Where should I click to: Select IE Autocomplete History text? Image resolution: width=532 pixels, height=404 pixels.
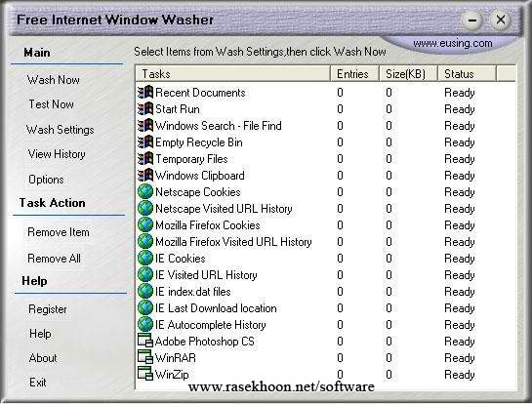click(210, 325)
